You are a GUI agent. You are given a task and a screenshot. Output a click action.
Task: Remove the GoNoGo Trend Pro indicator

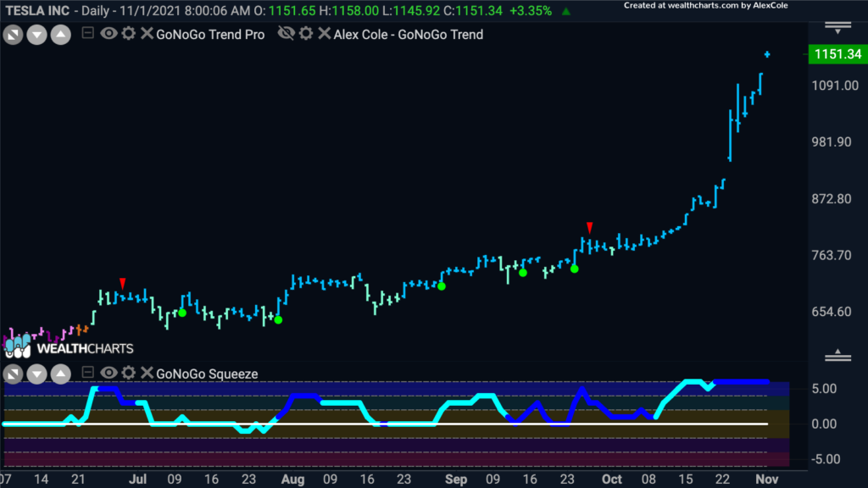[x=146, y=34]
